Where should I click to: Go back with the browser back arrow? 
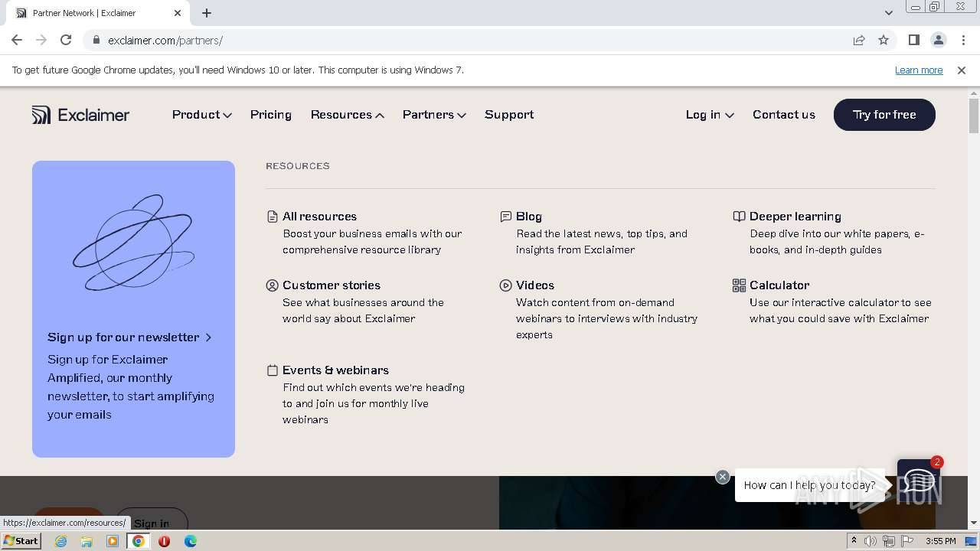[17, 40]
